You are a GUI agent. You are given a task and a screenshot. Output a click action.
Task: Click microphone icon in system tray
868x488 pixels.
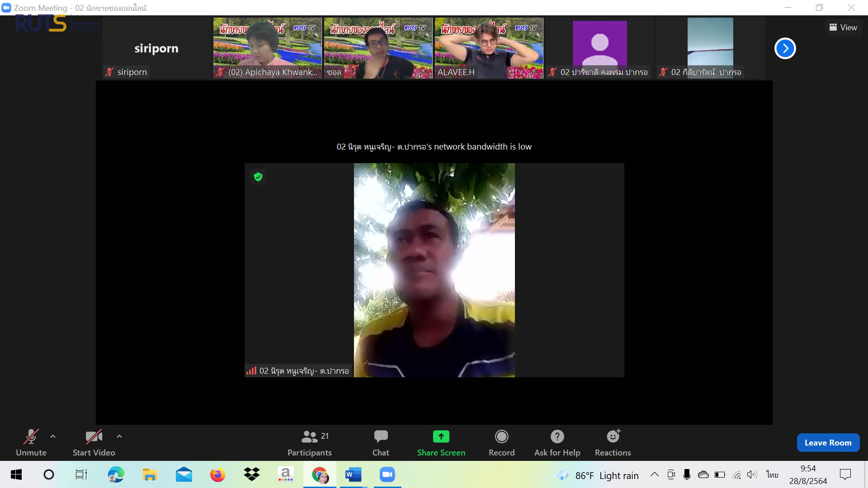click(x=687, y=474)
